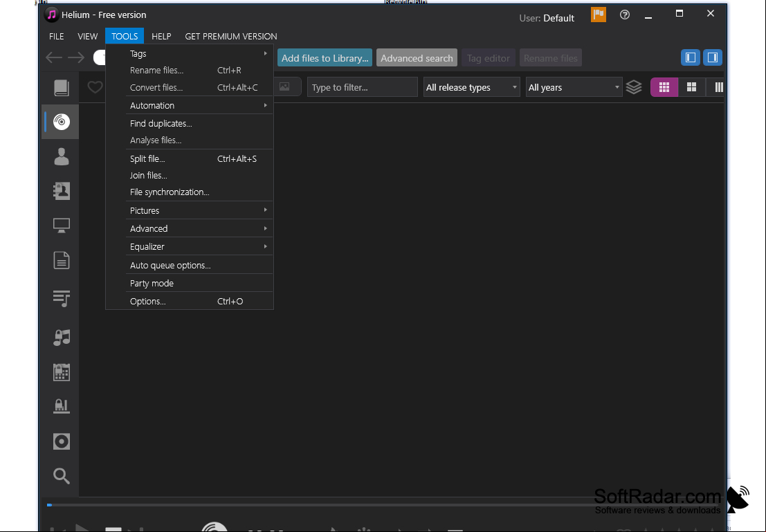The width and height of the screenshot is (766, 532).
Task: Click the Rename files toolbar button
Action: coord(551,57)
